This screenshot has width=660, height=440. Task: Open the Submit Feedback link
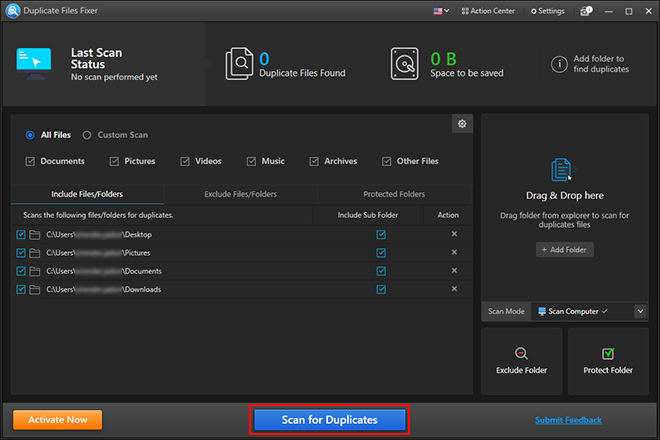pos(568,420)
